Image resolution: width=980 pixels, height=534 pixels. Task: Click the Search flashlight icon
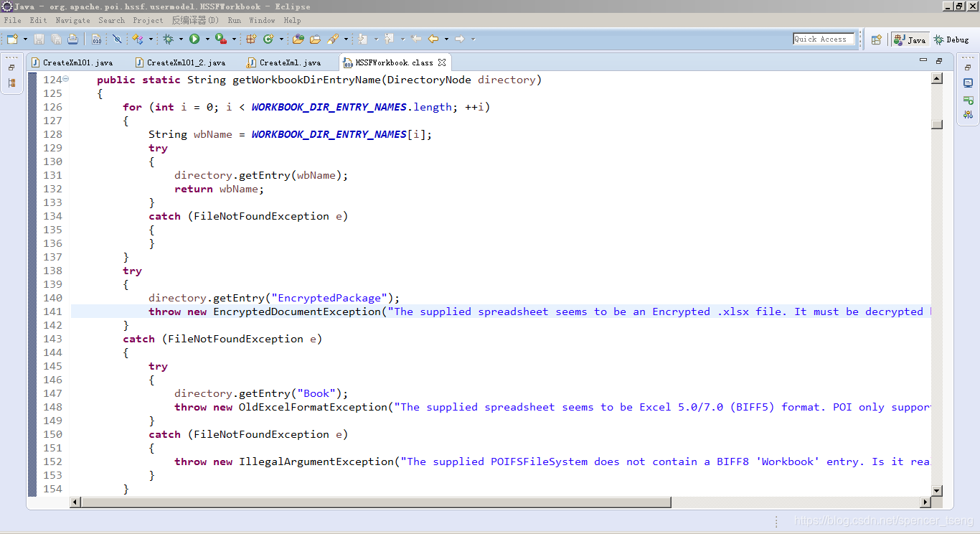point(333,39)
